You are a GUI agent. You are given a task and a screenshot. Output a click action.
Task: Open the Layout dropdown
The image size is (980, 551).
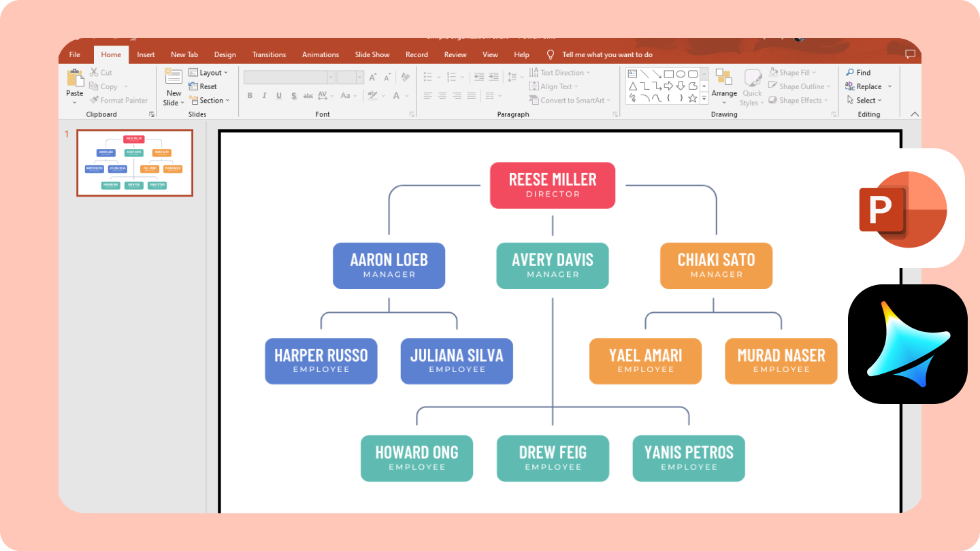[x=209, y=72]
